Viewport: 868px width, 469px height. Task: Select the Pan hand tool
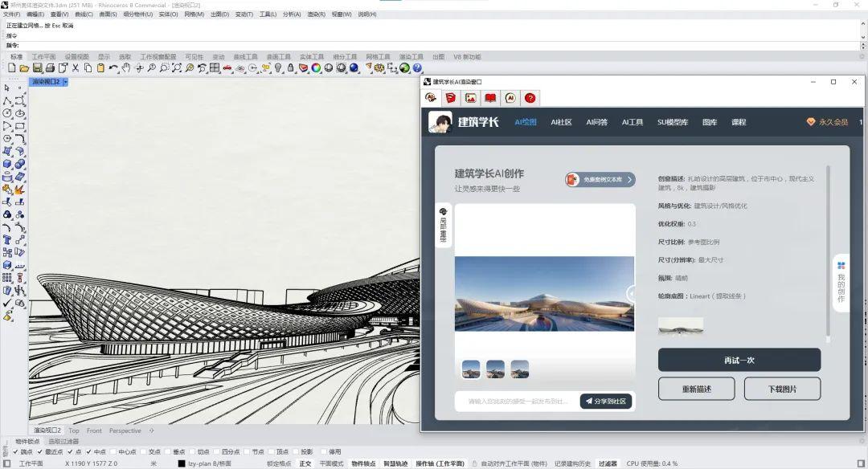pyautogui.click(x=126, y=68)
